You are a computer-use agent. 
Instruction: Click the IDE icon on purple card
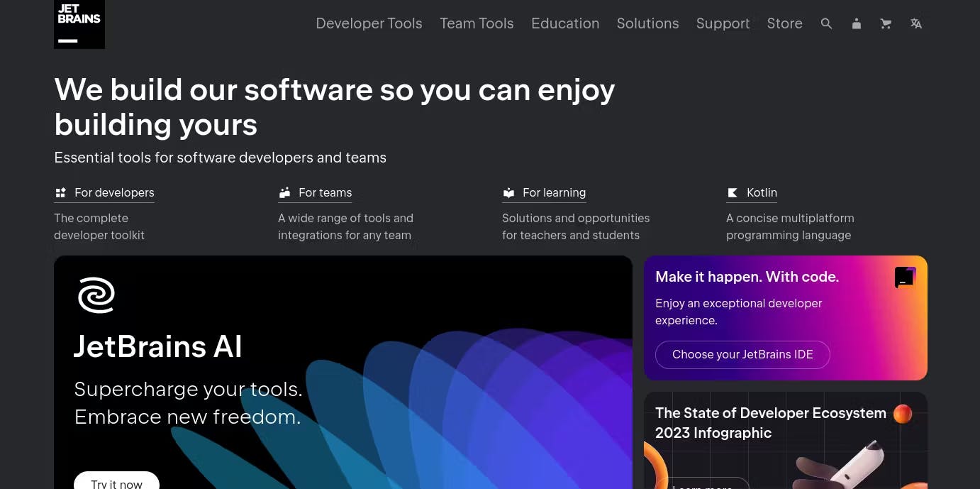pos(905,278)
